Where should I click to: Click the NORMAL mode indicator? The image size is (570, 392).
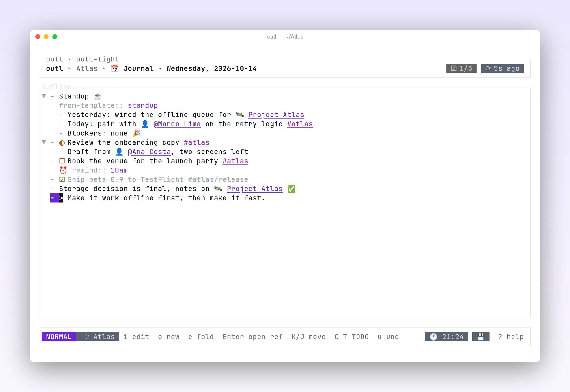coord(59,337)
